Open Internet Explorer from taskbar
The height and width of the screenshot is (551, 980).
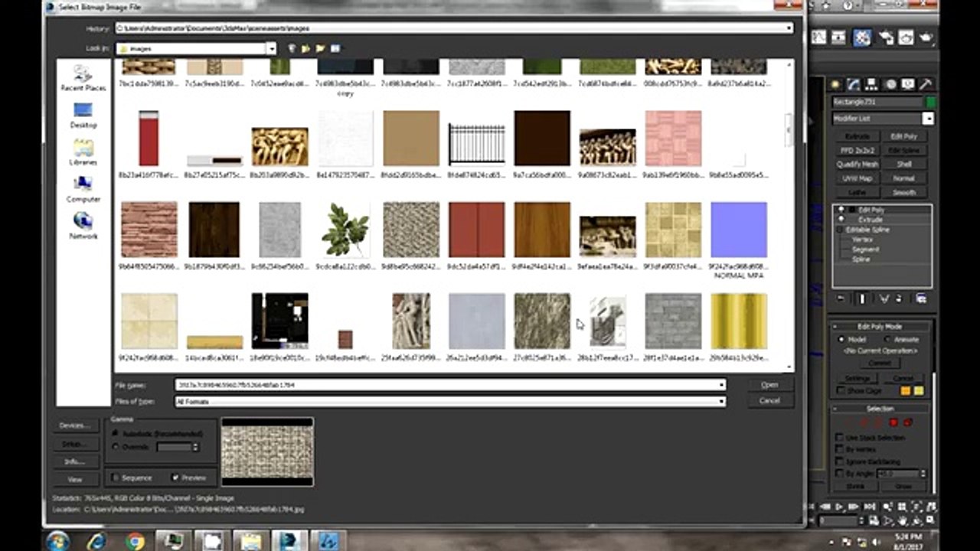coord(97,540)
